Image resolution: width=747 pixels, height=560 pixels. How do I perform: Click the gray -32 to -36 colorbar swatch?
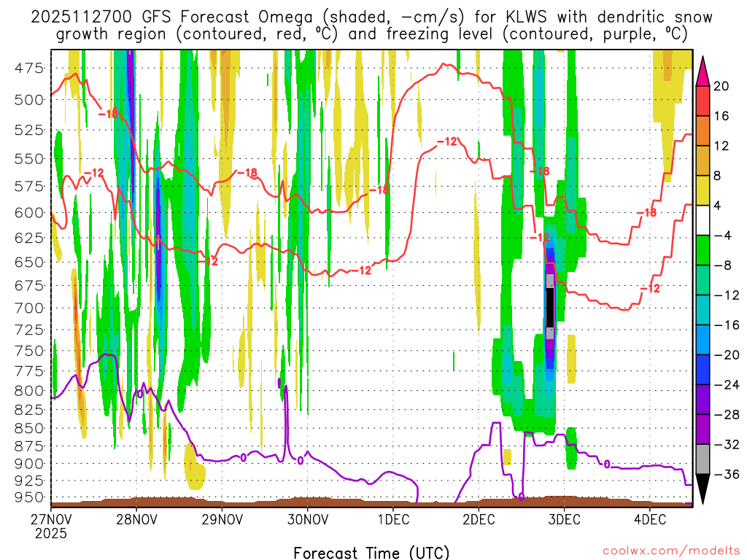703,459
